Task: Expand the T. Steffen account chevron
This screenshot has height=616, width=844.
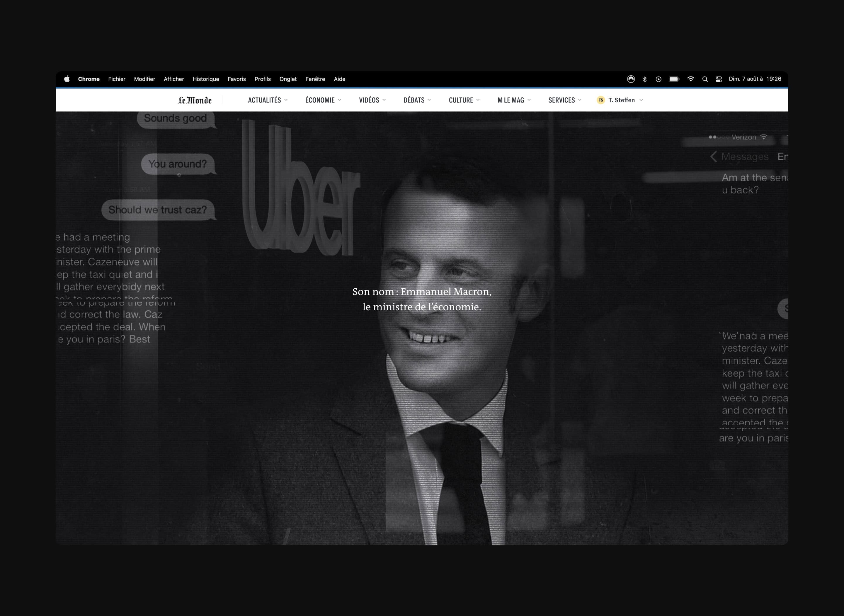Action: [641, 100]
